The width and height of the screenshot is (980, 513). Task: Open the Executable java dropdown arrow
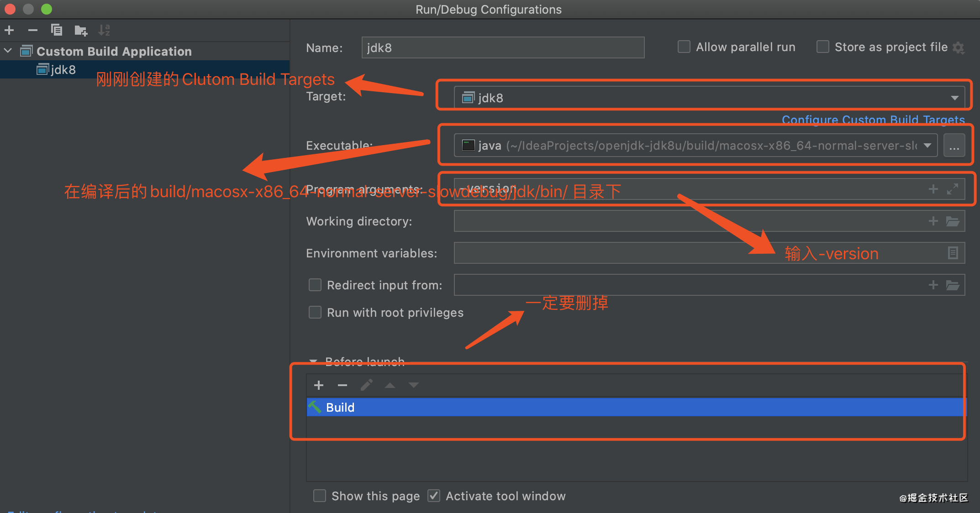coord(927,146)
